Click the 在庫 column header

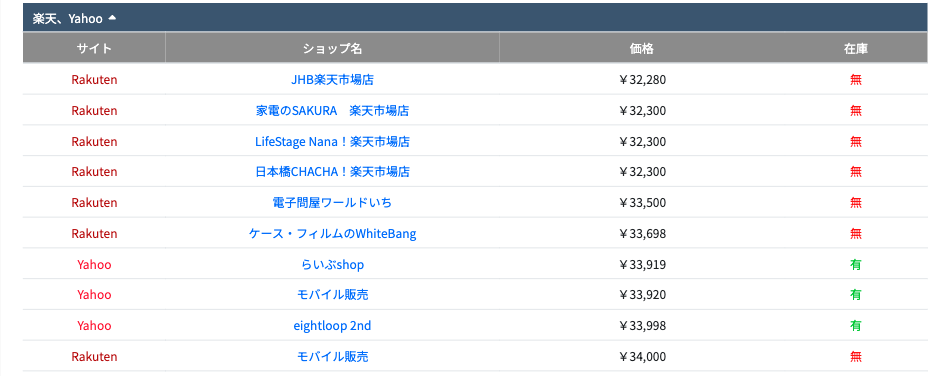pyautogui.click(x=856, y=48)
